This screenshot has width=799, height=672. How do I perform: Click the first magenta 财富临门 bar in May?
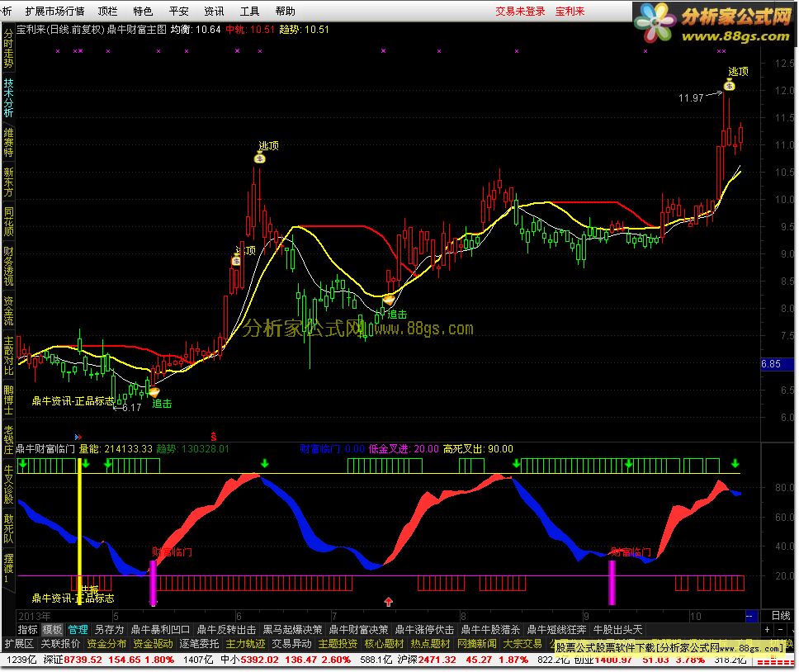click(153, 582)
